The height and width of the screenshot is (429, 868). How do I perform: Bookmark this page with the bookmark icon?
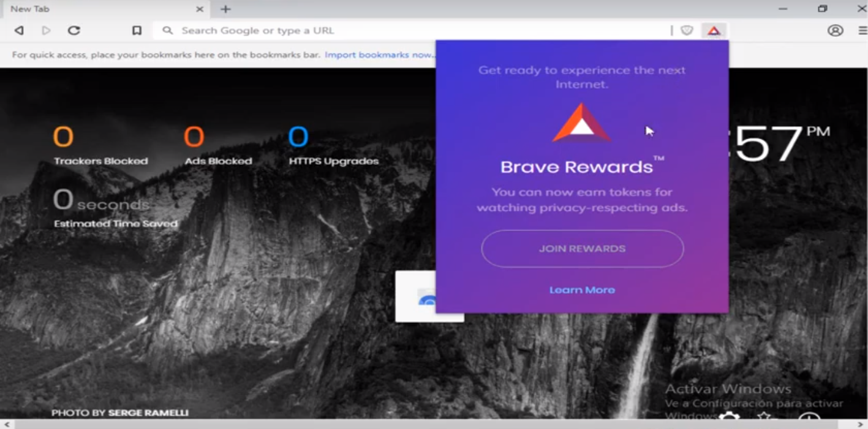[x=137, y=30]
